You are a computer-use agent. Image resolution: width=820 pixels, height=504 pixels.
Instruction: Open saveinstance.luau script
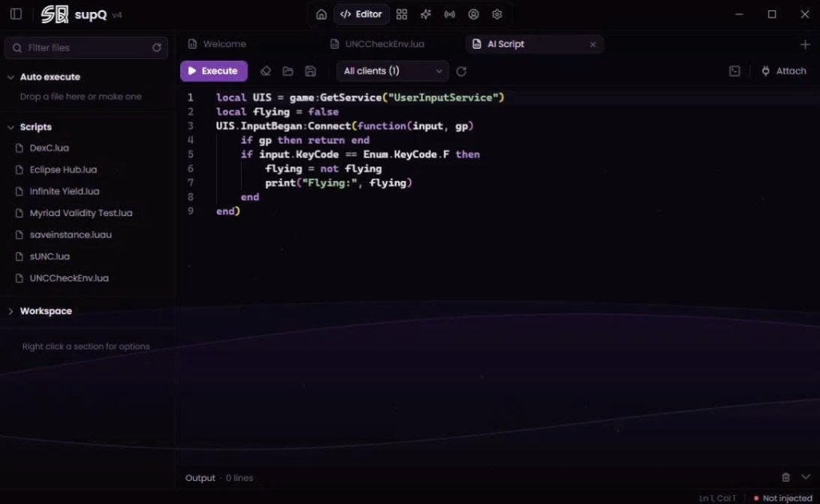click(70, 234)
